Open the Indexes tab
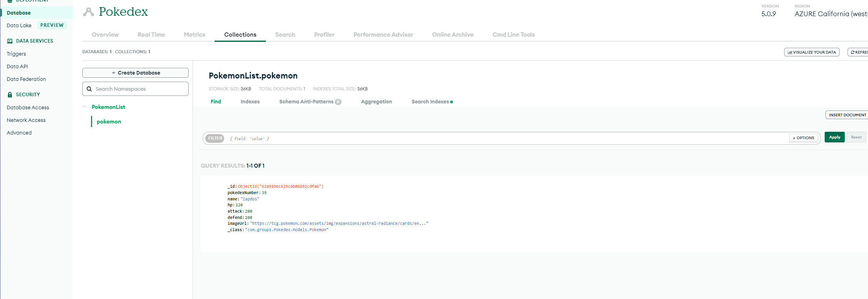Image resolution: width=868 pixels, height=299 pixels. click(250, 102)
